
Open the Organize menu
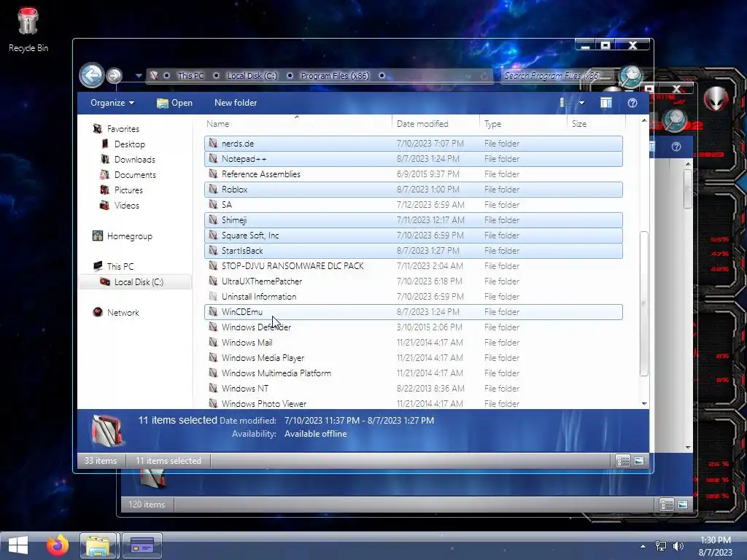[x=112, y=103]
